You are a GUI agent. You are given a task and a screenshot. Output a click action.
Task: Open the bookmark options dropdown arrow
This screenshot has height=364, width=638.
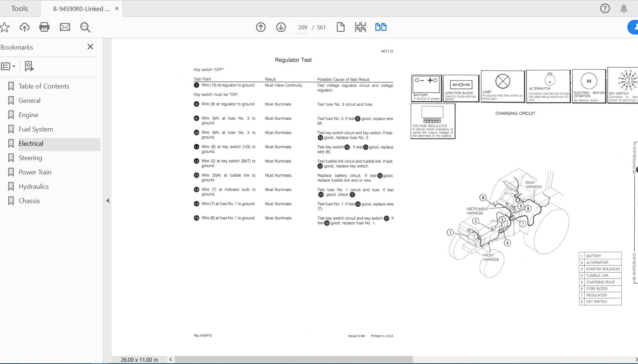pos(14,66)
